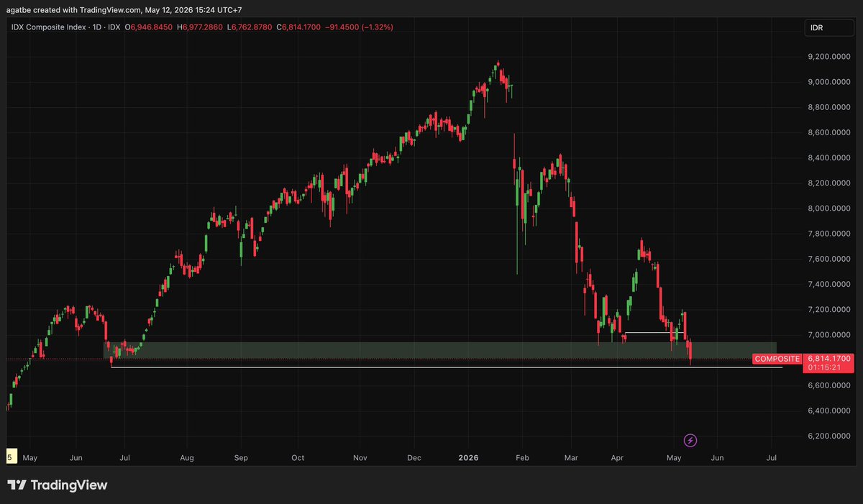Click the yellow 5 date marker

(10, 457)
